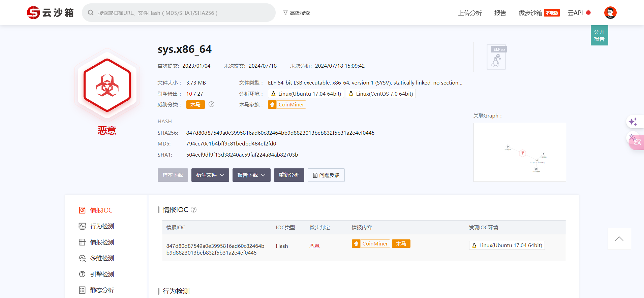Click the CoinMiner family tag in file details
Viewport: 644px width, 298px height.
click(x=287, y=105)
